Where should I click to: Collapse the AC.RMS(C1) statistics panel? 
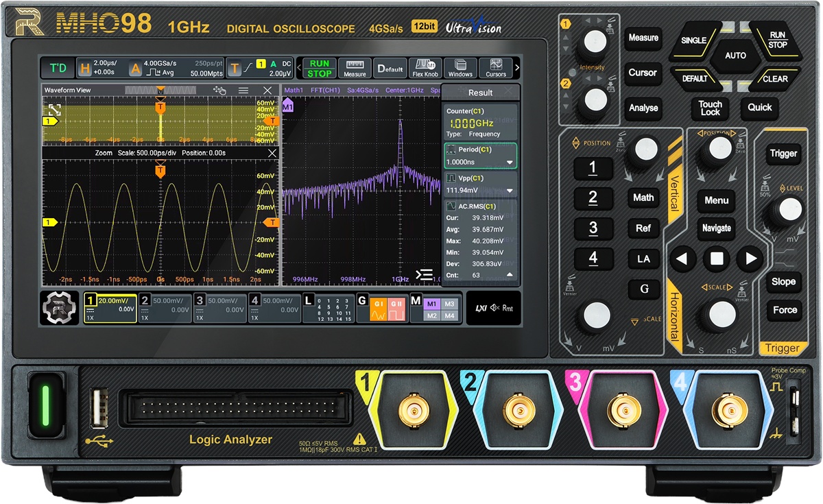[510, 275]
